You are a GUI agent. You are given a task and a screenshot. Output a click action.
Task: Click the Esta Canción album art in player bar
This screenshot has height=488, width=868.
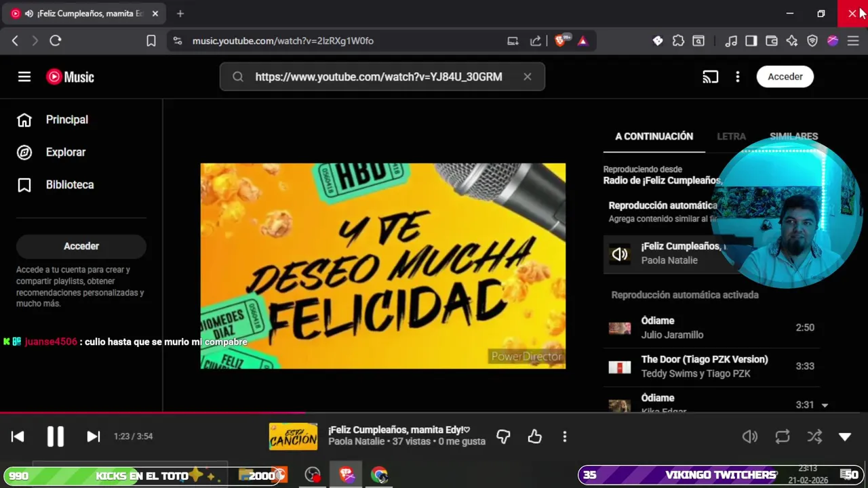[x=293, y=436]
